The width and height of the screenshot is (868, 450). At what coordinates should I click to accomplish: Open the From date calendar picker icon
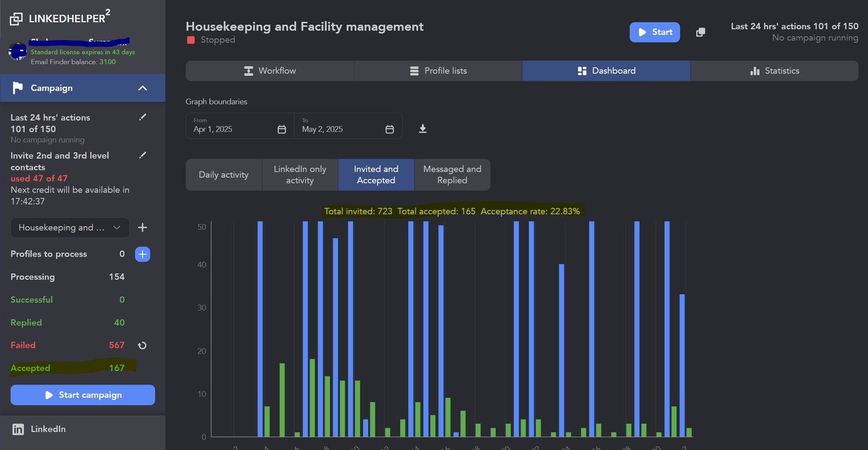pyautogui.click(x=282, y=129)
